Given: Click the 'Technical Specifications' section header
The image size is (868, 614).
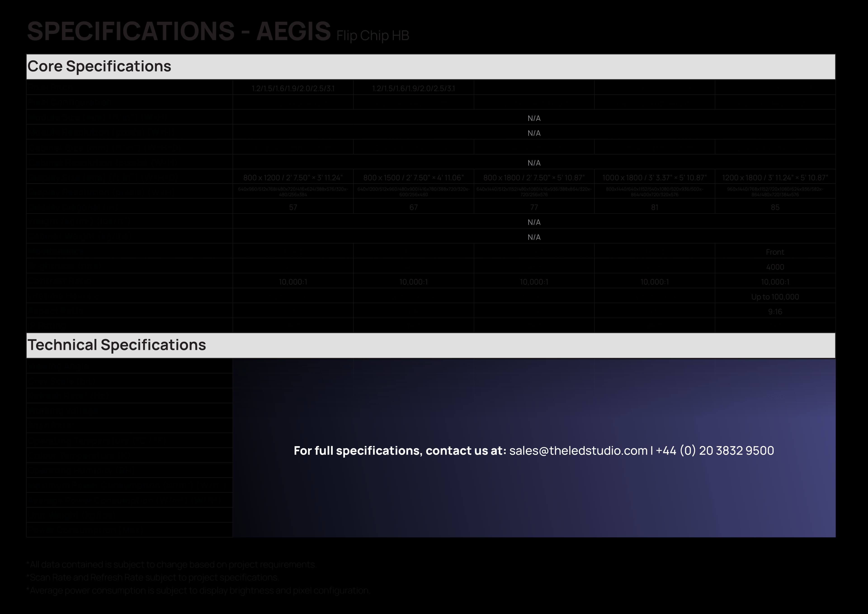Looking at the screenshot, I should pos(431,345).
